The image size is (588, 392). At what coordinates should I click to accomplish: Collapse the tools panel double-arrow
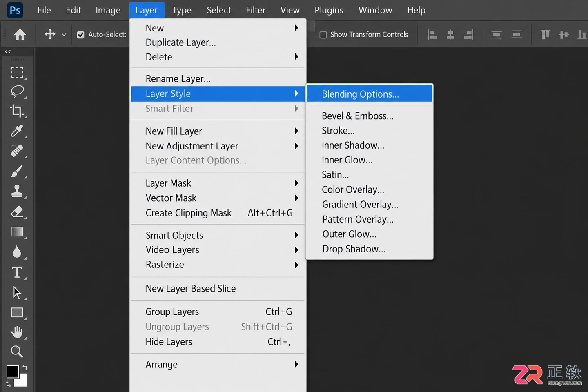[8, 52]
